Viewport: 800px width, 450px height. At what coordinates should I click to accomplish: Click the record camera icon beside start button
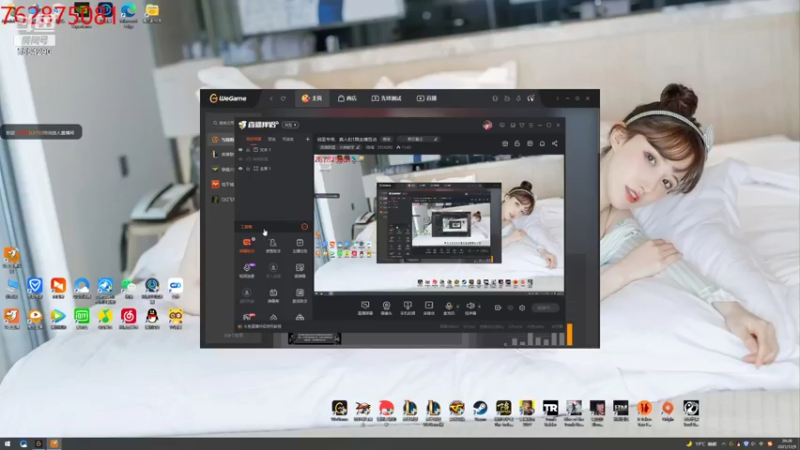[x=497, y=308]
